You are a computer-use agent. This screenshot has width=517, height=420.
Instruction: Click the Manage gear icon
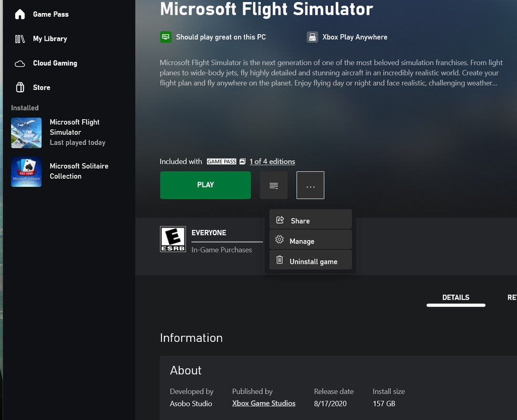[280, 239]
